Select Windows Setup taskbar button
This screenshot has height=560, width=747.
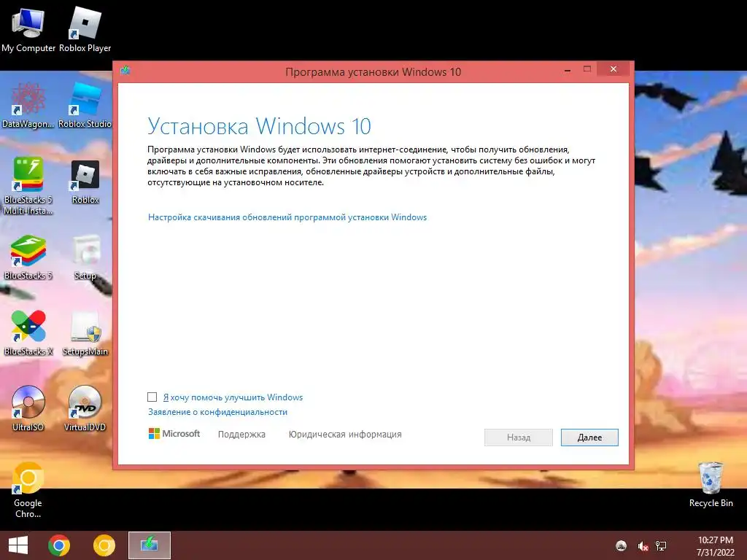[149, 545]
